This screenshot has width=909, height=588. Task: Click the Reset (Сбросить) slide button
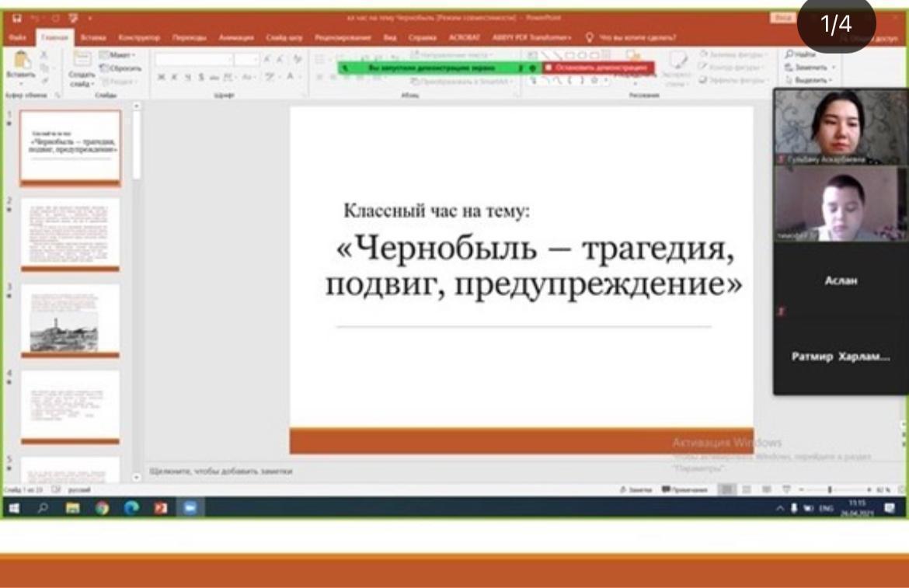click(x=120, y=68)
